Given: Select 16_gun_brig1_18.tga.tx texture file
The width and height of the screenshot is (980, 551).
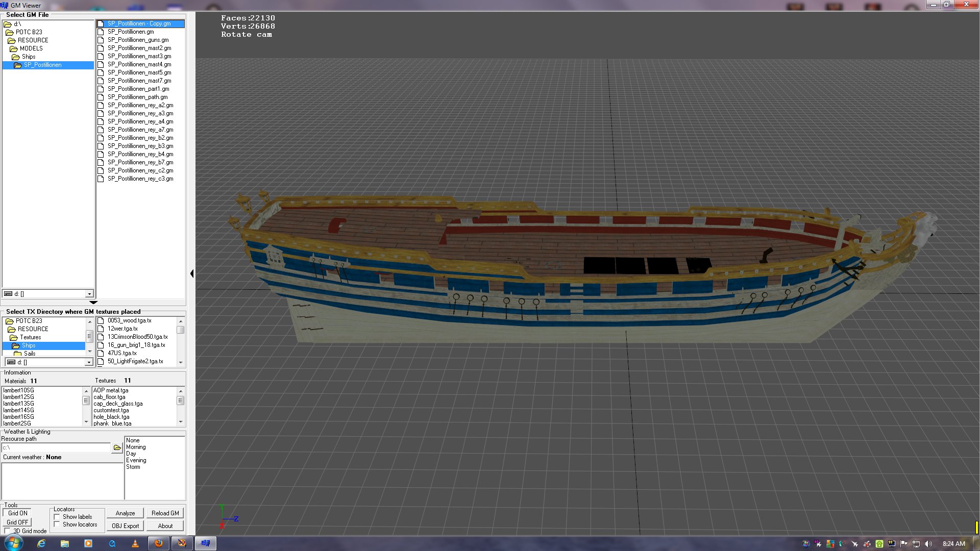Looking at the screenshot, I should [x=136, y=345].
